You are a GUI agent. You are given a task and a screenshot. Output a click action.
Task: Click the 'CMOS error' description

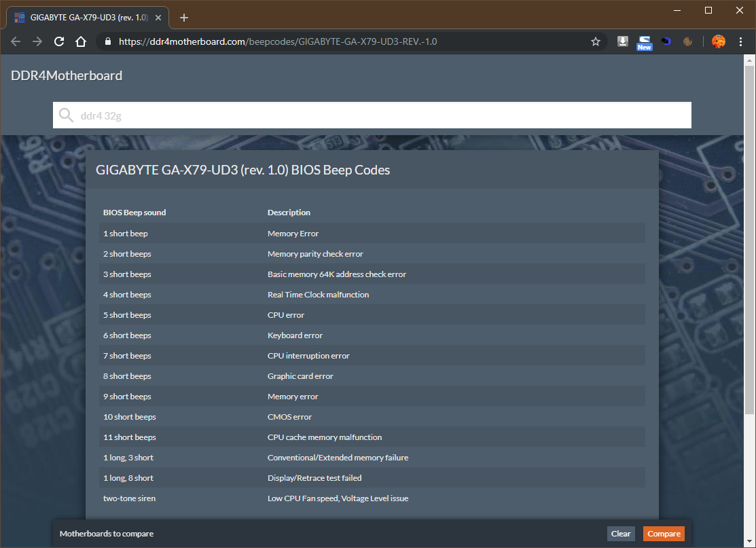290,417
